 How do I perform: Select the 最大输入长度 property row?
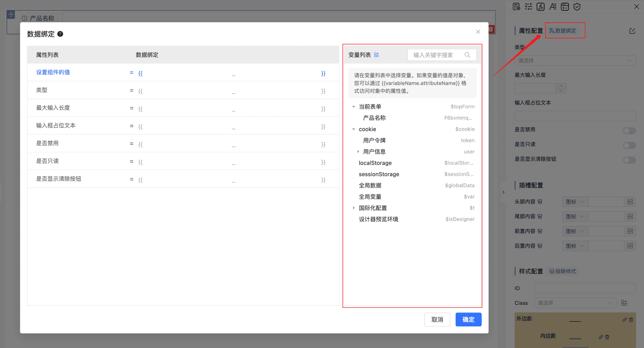[53, 108]
